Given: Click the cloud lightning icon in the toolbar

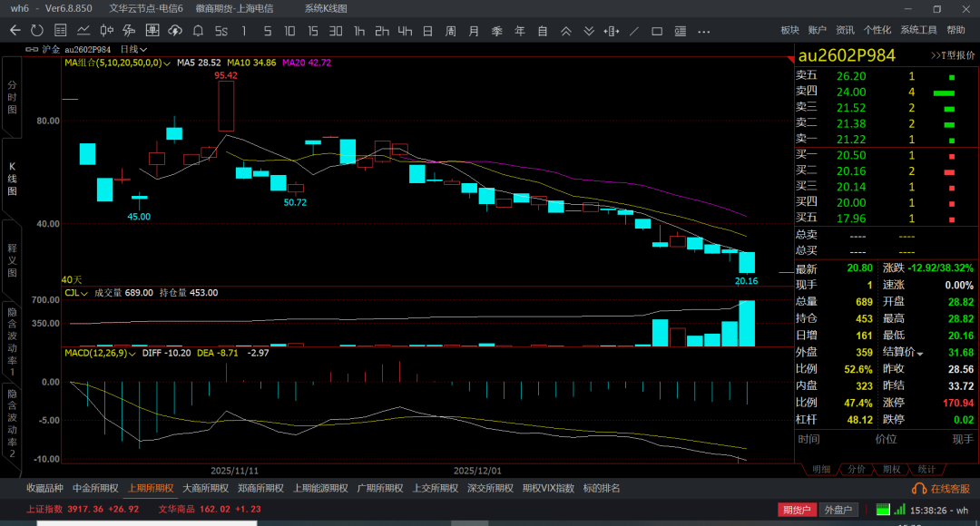Looking at the screenshot, I should tap(175, 30).
